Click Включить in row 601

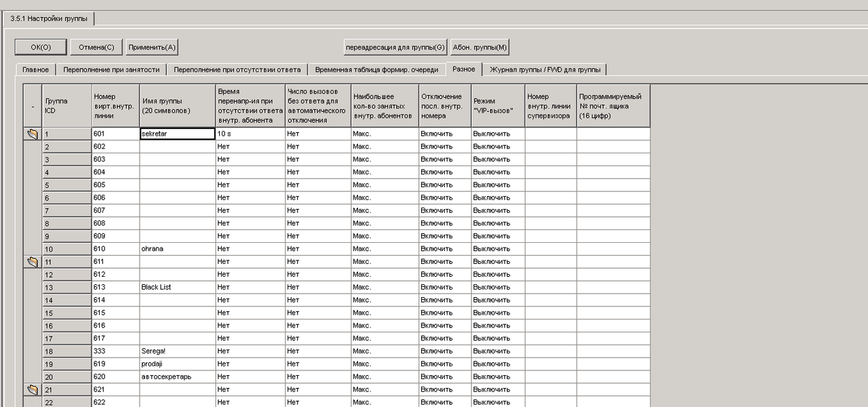pyautogui.click(x=445, y=134)
